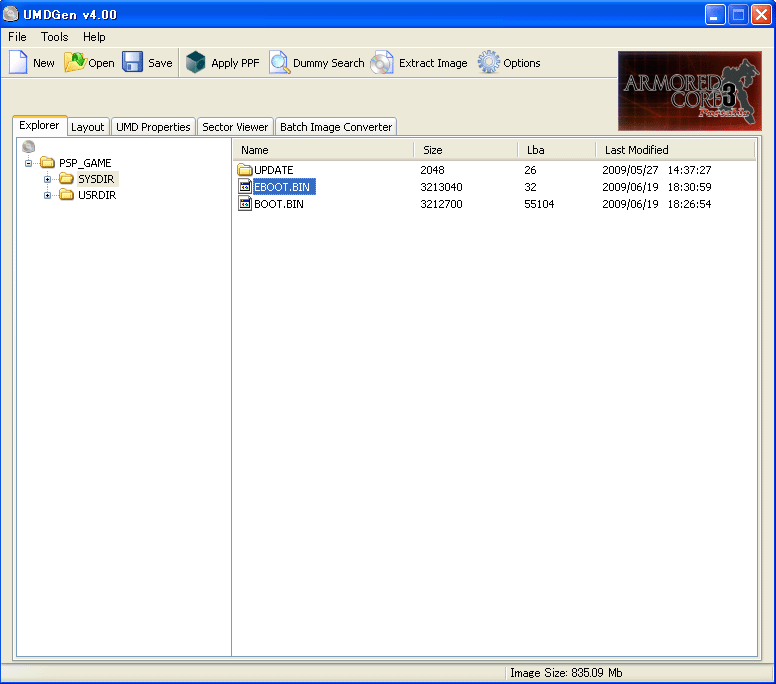Image resolution: width=776 pixels, height=684 pixels.
Task: Click the Open folder icon
Action: [75, 63]
